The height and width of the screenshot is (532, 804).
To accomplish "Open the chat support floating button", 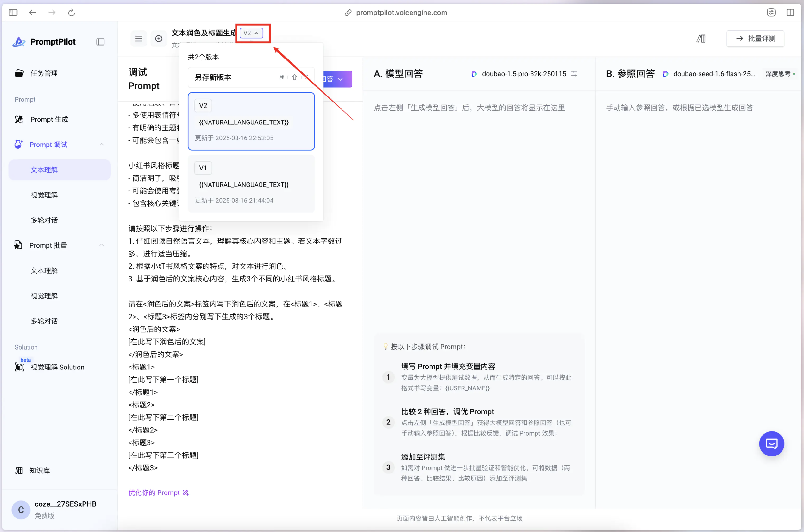I will 771,443.
